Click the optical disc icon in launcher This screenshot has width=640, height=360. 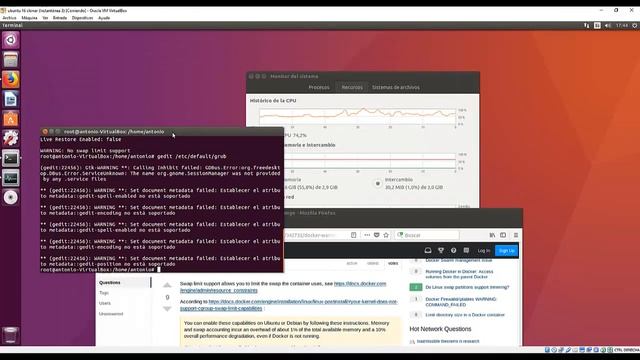click(11, 197)
